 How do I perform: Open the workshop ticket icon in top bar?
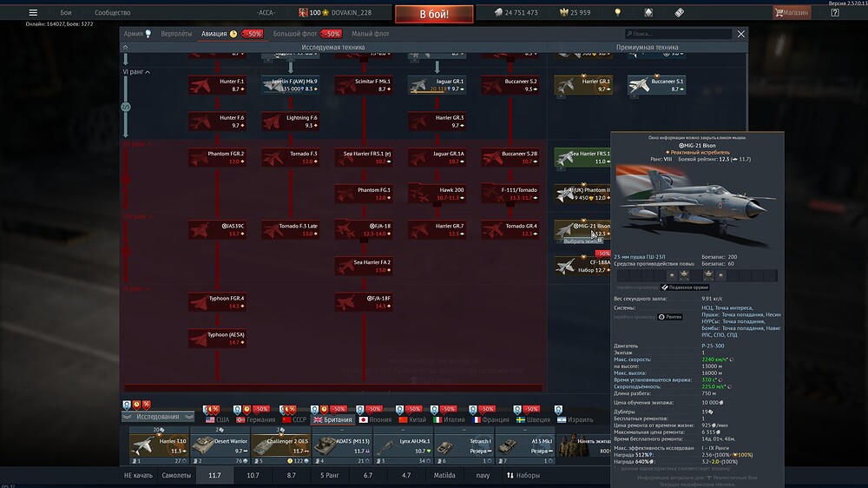point(680,12)
